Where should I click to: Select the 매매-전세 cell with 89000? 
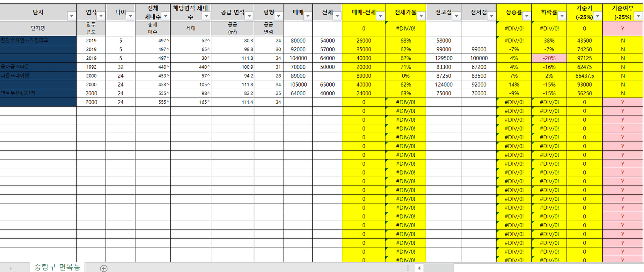click(x=364, y=76)
